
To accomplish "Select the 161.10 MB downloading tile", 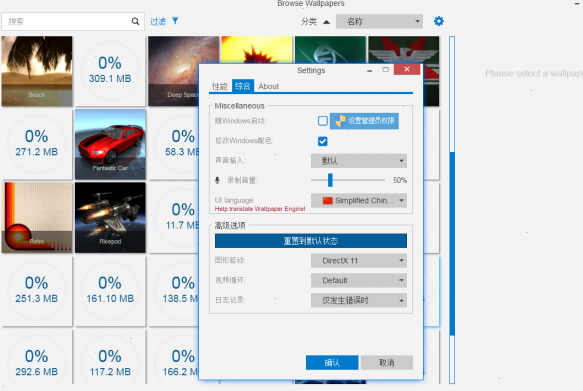I will point(110,291).
